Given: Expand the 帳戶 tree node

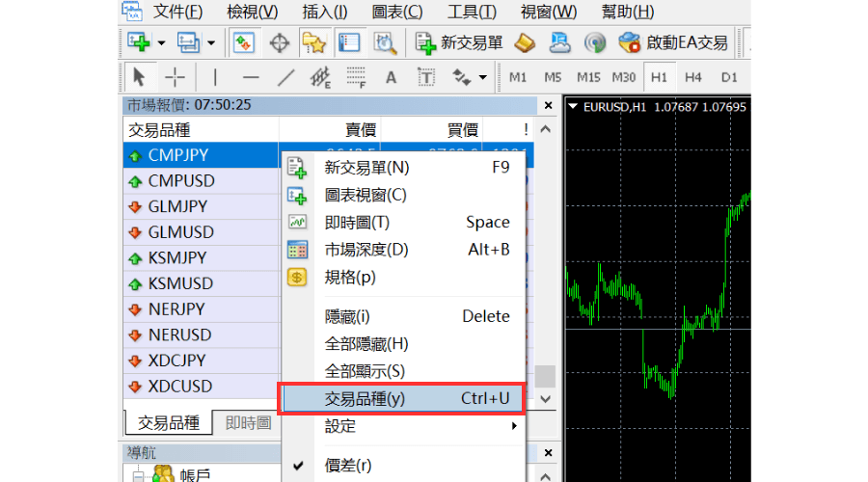Looking at the screenshot, I should (x=138, y=474).
